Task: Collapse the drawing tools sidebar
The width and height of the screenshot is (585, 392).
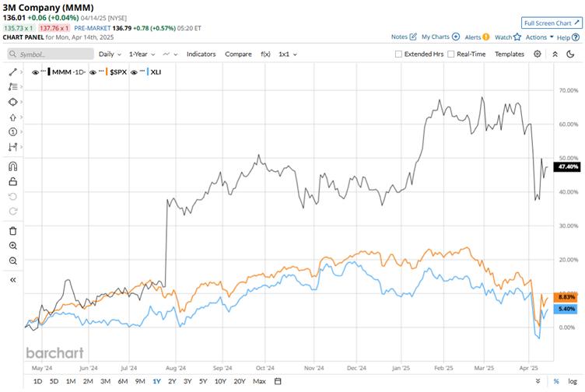Action: tap(12, 280)
